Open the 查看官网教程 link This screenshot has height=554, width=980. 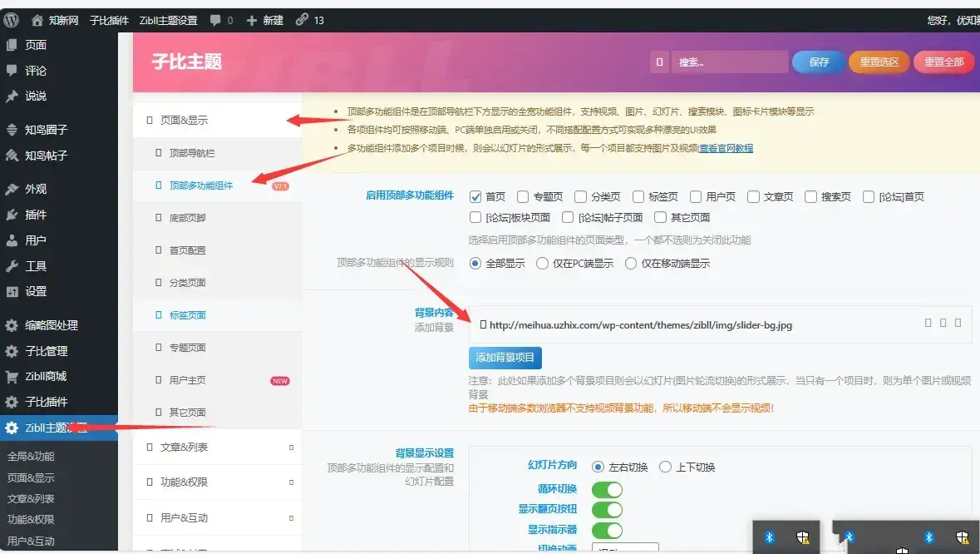726,148
